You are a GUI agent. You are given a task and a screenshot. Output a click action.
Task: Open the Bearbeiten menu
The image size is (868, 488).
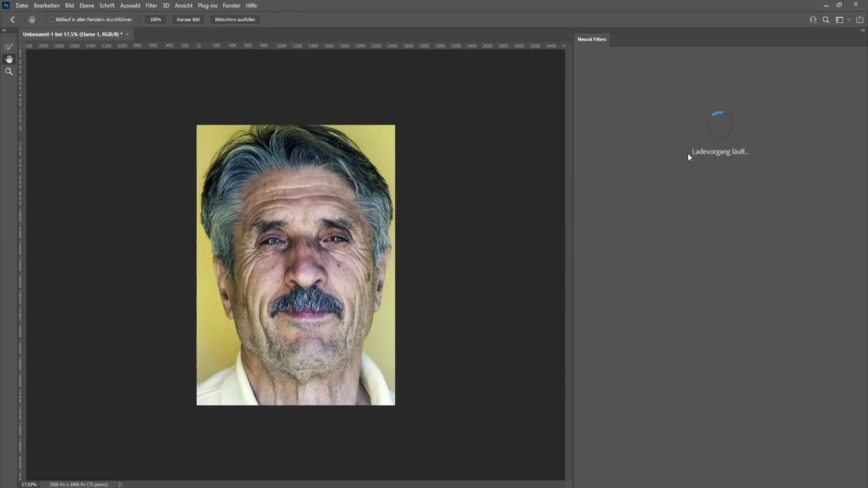click(47, 5)
